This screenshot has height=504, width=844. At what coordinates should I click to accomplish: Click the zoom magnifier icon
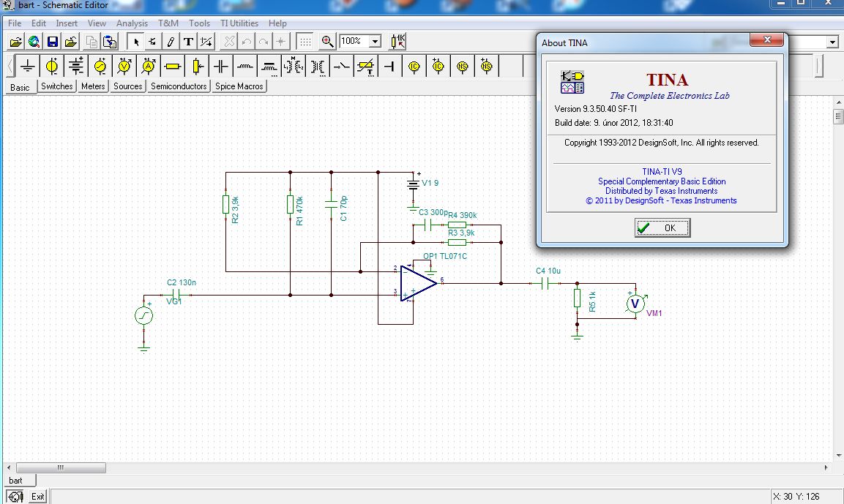[x=326, y=42]
